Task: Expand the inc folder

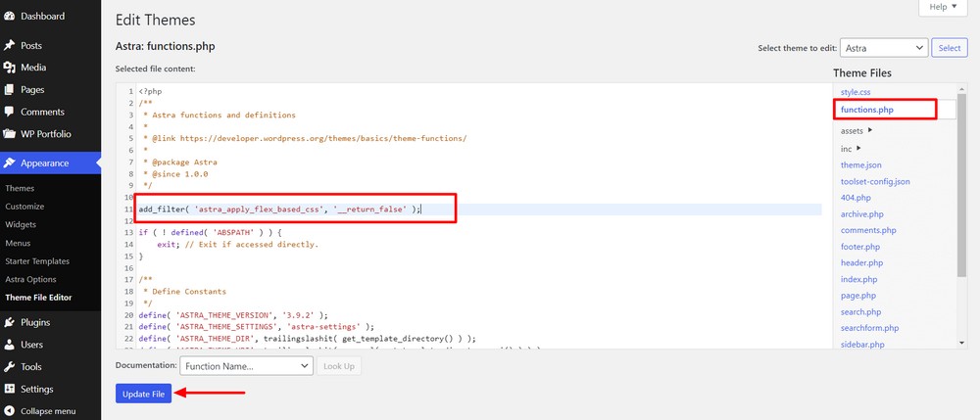Action: pos(851,149)
